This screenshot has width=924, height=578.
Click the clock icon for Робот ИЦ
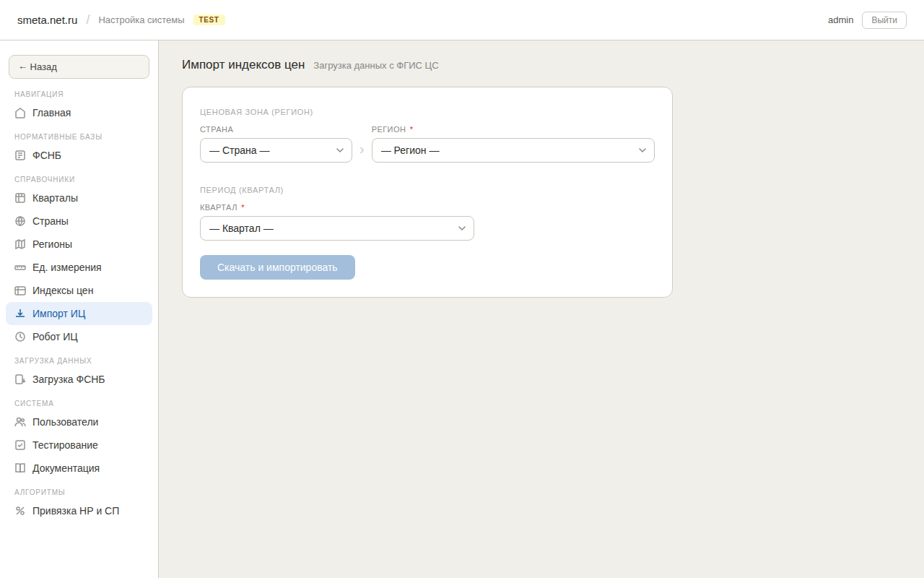(20, 337)
